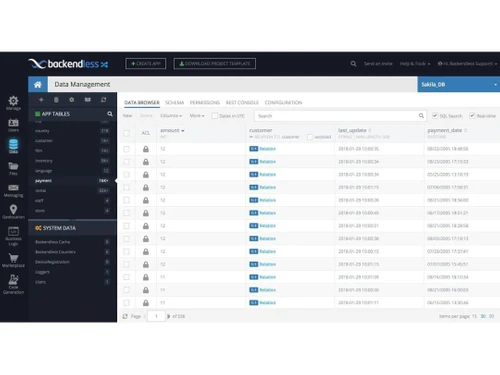Open ACL lock for first row
The image size is (500, 375).
pyautogui.click(x=146, y=149)
